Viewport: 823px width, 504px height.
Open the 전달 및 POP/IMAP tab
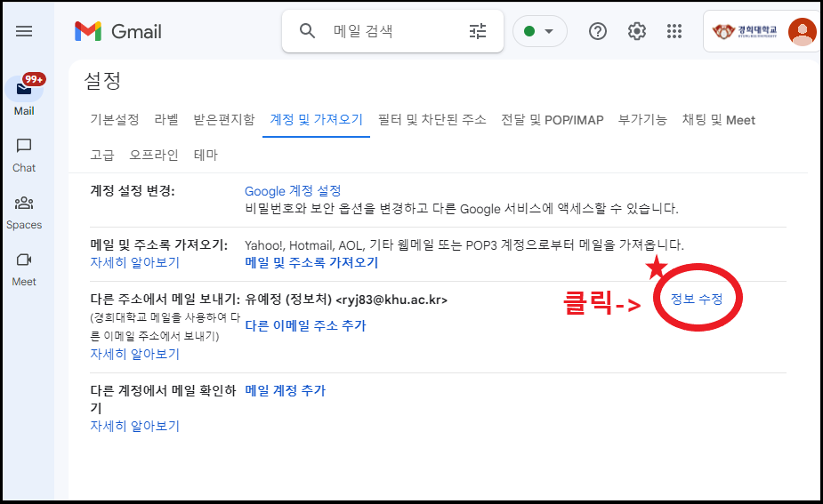point(552,120)
